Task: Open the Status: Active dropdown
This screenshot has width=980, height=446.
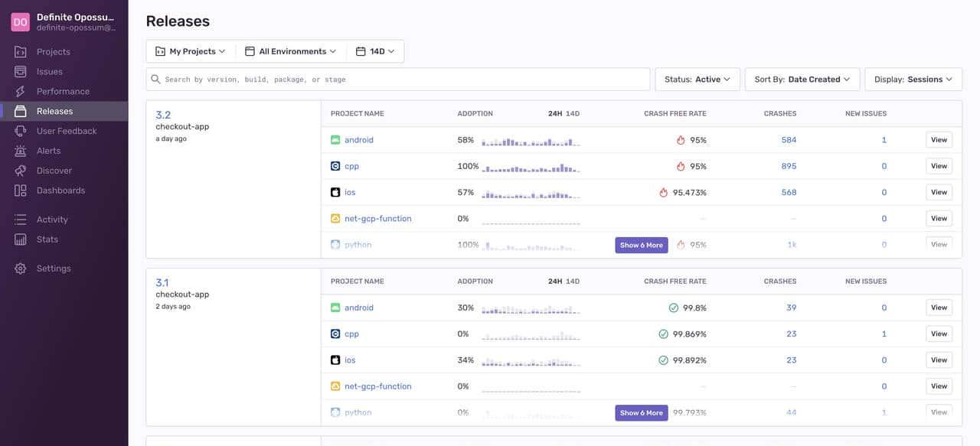Action: (x=697, y=80)
